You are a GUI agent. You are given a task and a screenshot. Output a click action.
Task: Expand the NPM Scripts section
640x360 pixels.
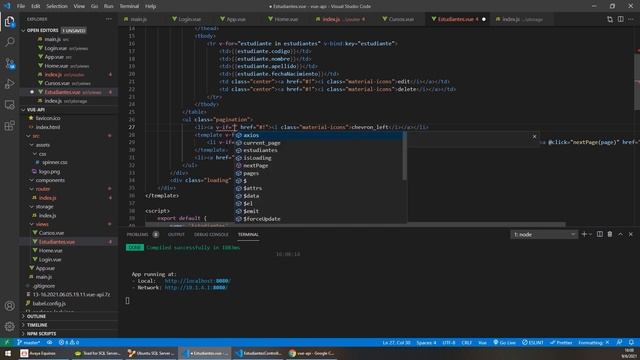pos(69,333)
